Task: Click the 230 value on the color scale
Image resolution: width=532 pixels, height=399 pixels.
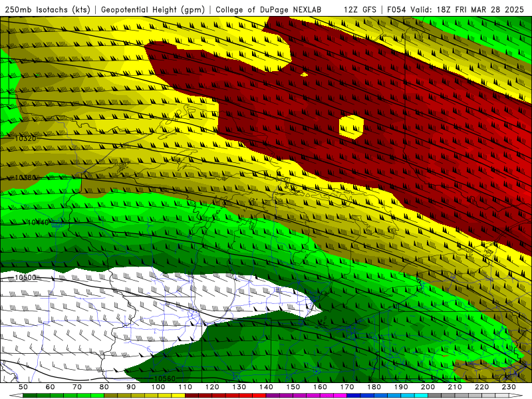Action: click(x=509, y=387)
